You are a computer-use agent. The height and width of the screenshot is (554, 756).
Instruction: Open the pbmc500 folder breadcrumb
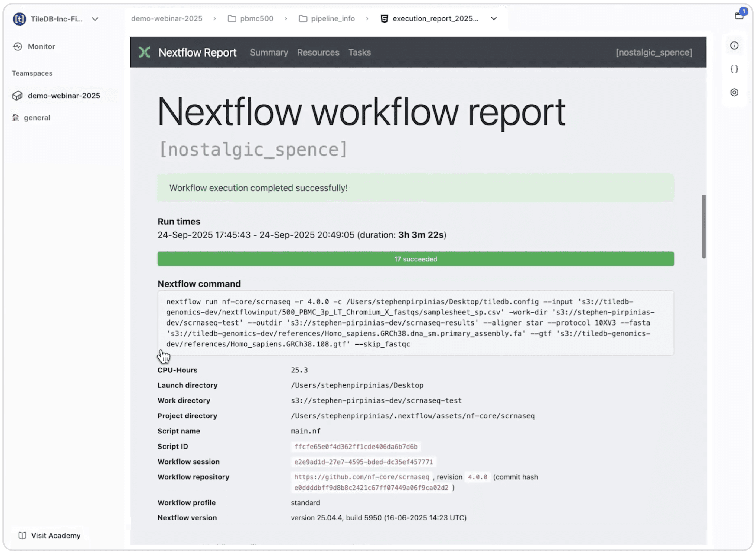(x=256, y=18)
